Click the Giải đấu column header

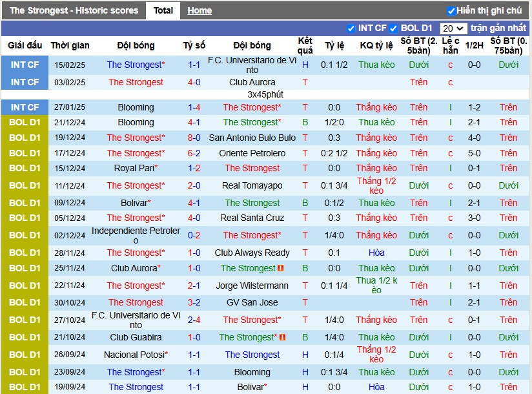25,45
